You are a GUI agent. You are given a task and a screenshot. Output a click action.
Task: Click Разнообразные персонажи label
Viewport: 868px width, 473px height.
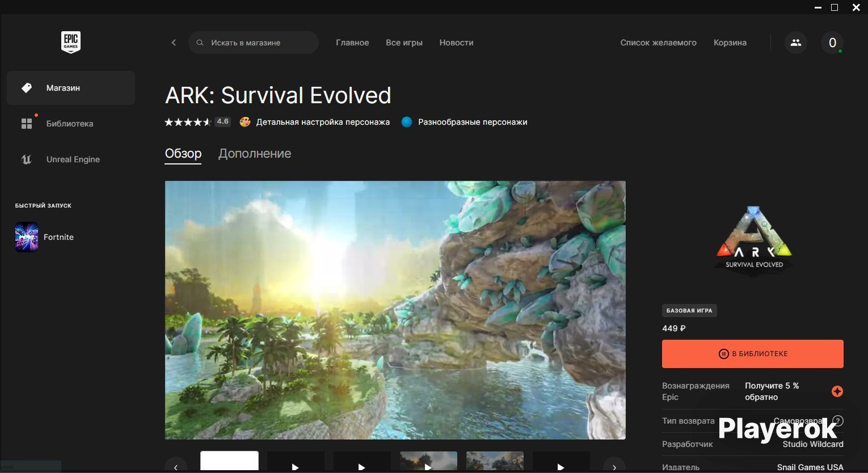point(473,122)
